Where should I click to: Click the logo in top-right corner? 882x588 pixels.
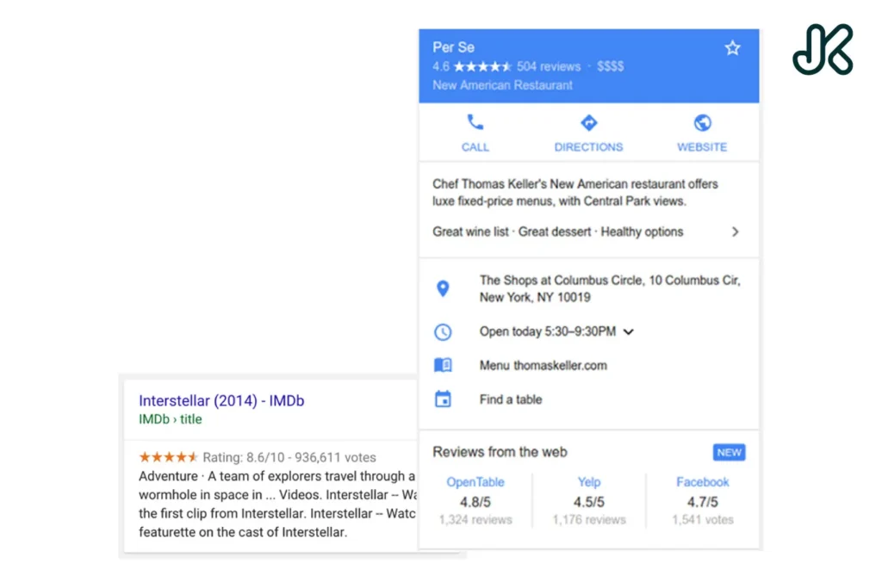[x=823, y=49]
